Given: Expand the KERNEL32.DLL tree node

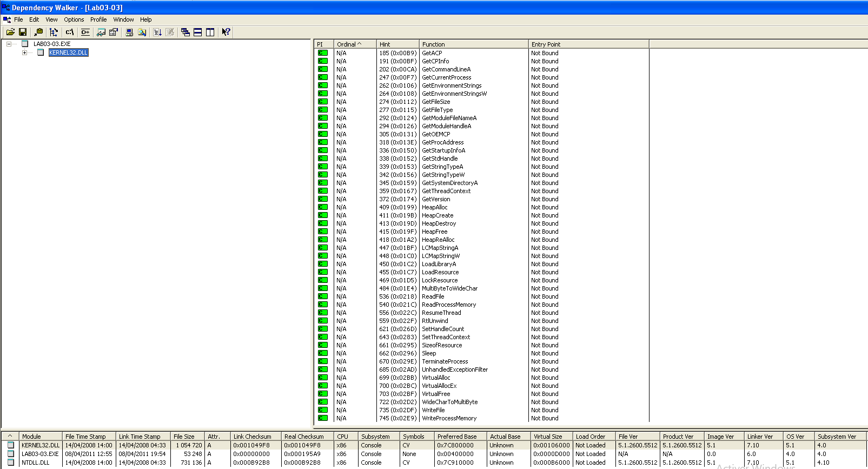Looking at the screenshot, I should pyautogui.click(x=24, y=52).
